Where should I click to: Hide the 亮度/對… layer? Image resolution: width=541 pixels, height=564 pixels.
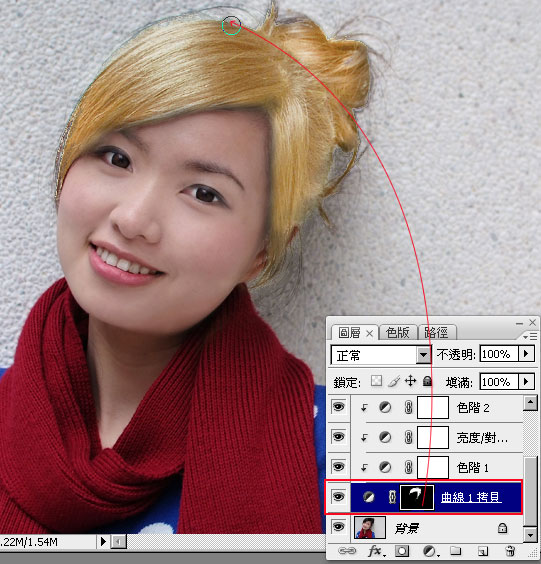[338, 437]
